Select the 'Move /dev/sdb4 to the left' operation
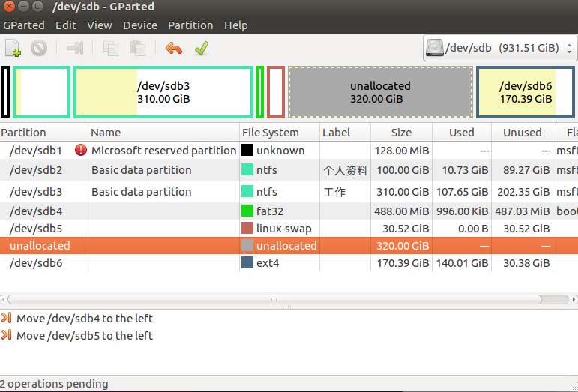 (85, 318)
